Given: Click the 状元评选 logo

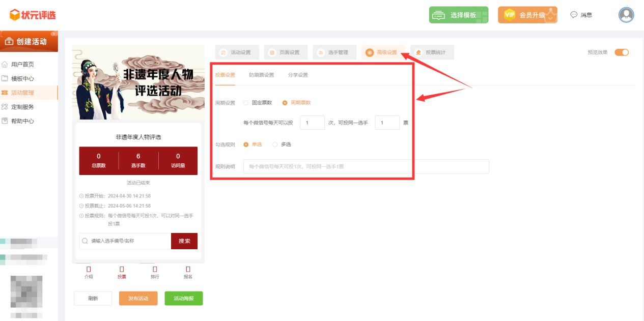Looking at the screenshot, I should 33,15.
